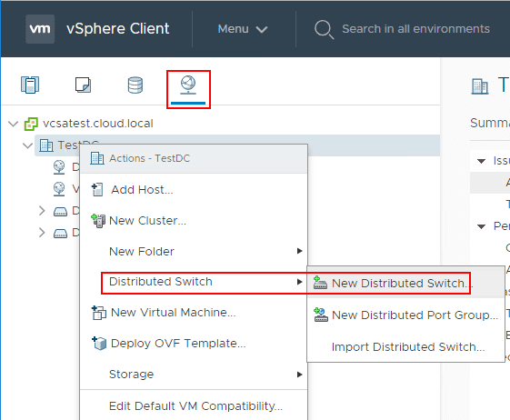The height and width of the screenshot is (420, 510).
Task: Click the VMware vm logo
Action: click(40, 28)
